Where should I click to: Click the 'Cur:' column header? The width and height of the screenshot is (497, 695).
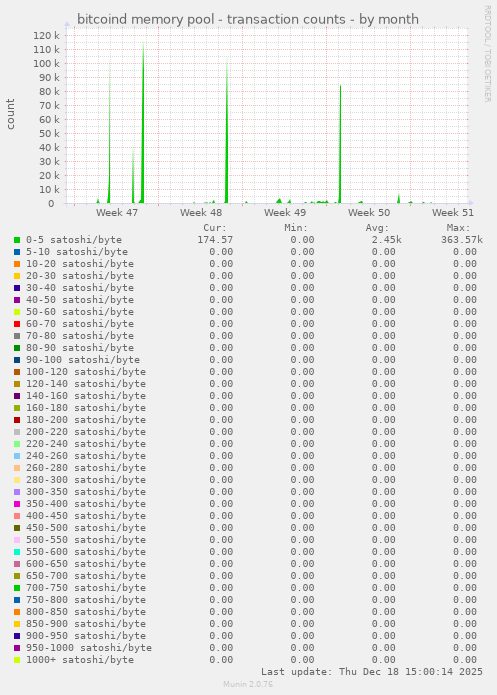pos(215,228)
